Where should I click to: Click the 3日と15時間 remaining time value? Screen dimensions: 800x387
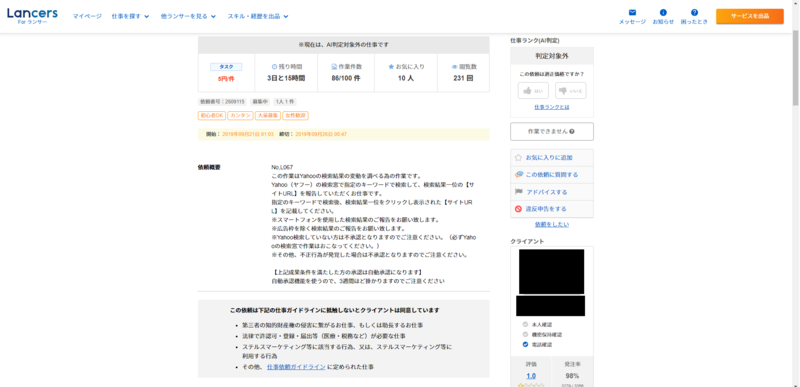point(286,79)
